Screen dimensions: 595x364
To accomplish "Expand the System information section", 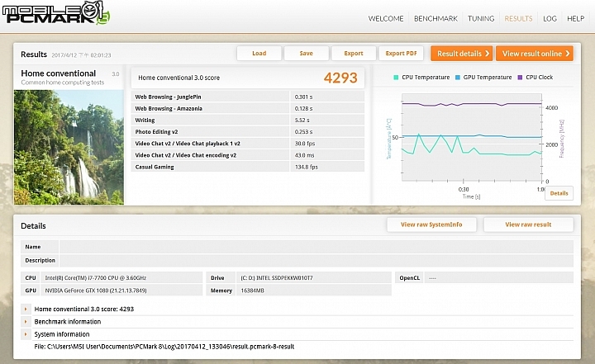I will pyautogui.click(x=26, y=334).
